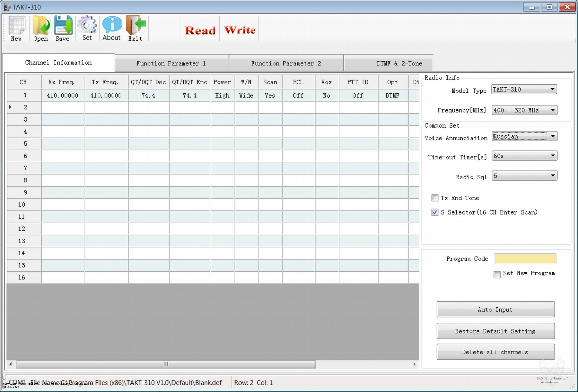Open the DTMF & 2-Tone tab
The width and height of the screenshot is (578, 392).
(x=399, y=63)
